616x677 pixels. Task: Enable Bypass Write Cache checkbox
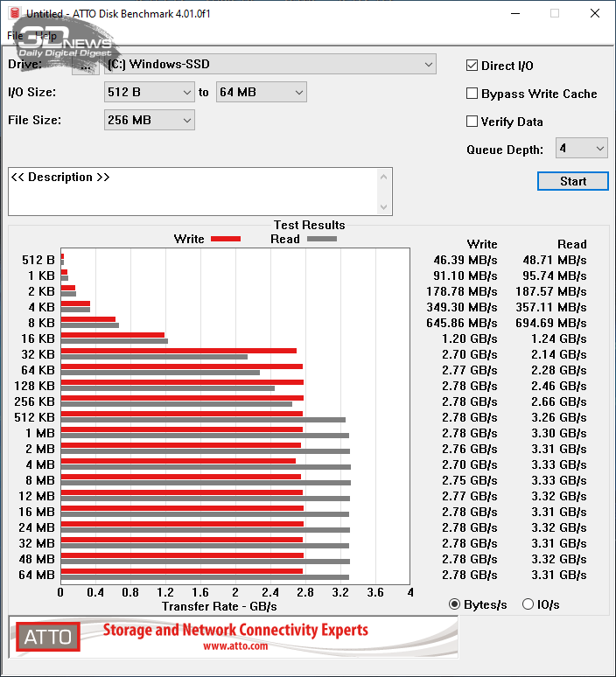(x=472, y=94)
